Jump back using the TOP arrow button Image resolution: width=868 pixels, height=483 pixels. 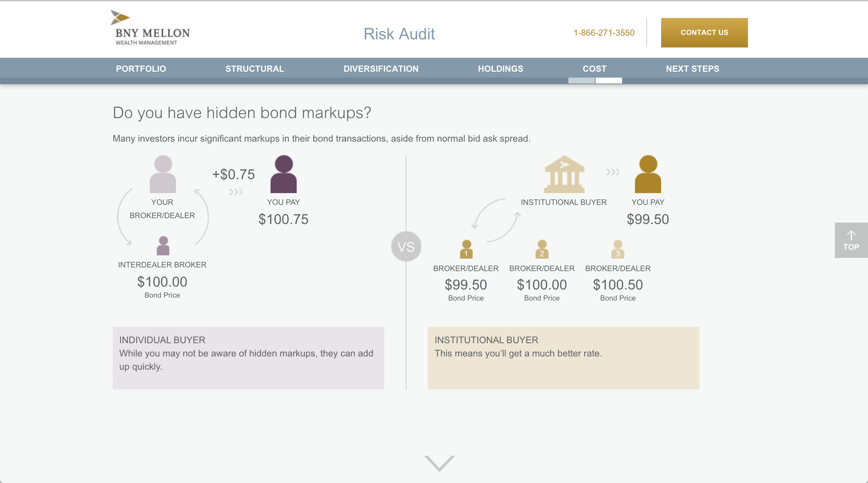pos(851,240)
